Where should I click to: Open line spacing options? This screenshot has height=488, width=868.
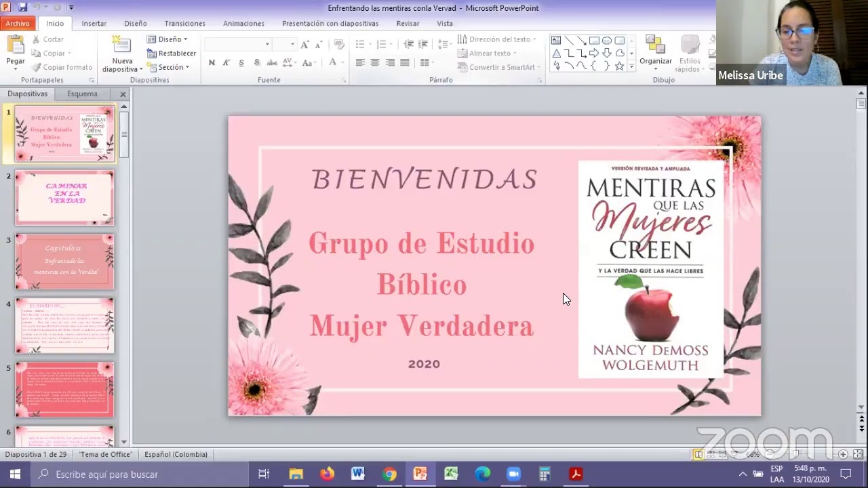point(444,44)
